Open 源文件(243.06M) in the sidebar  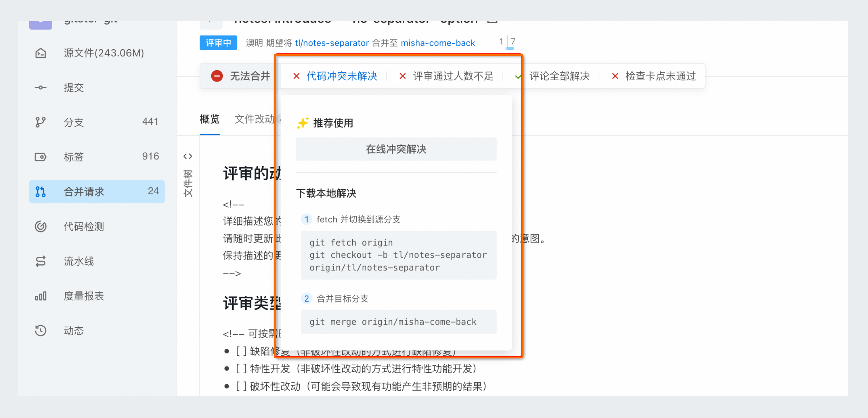(x=97, y=53)
